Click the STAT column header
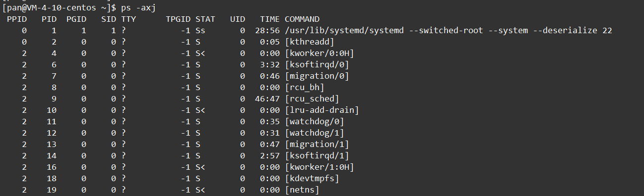 (205, 19)
